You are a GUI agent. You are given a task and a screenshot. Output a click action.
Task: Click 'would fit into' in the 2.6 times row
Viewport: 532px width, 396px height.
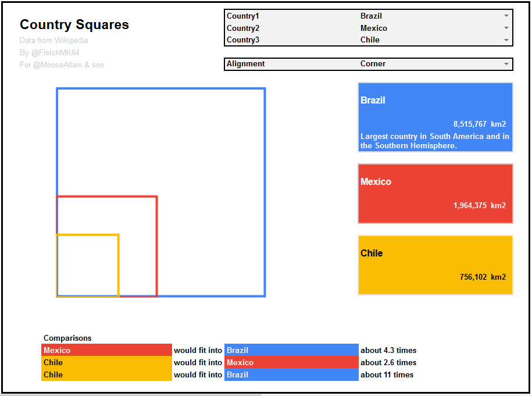(198, 362)
